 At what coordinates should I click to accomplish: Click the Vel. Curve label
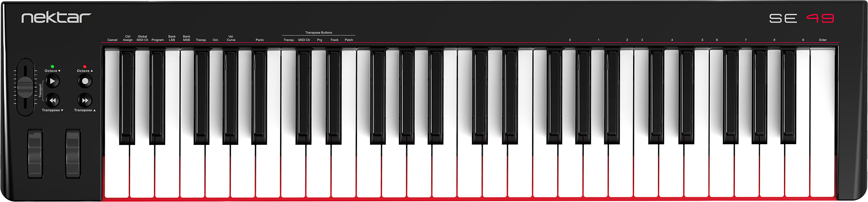(231, 38)
